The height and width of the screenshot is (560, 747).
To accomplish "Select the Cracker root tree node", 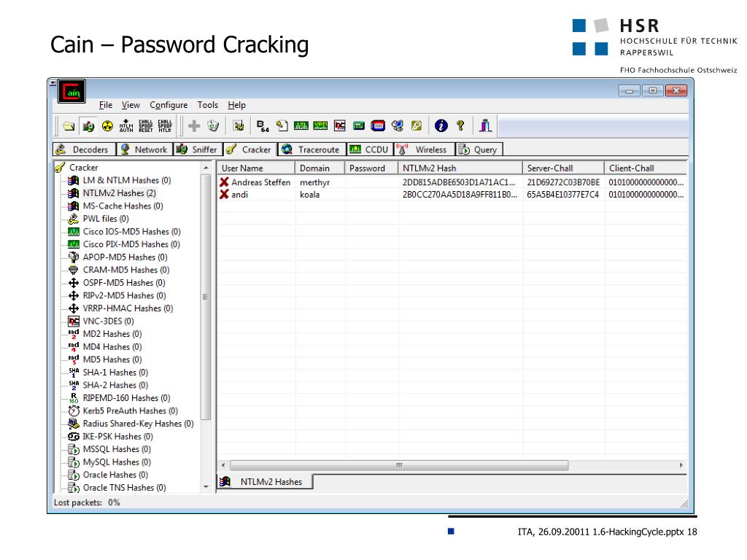I will 83,168.
